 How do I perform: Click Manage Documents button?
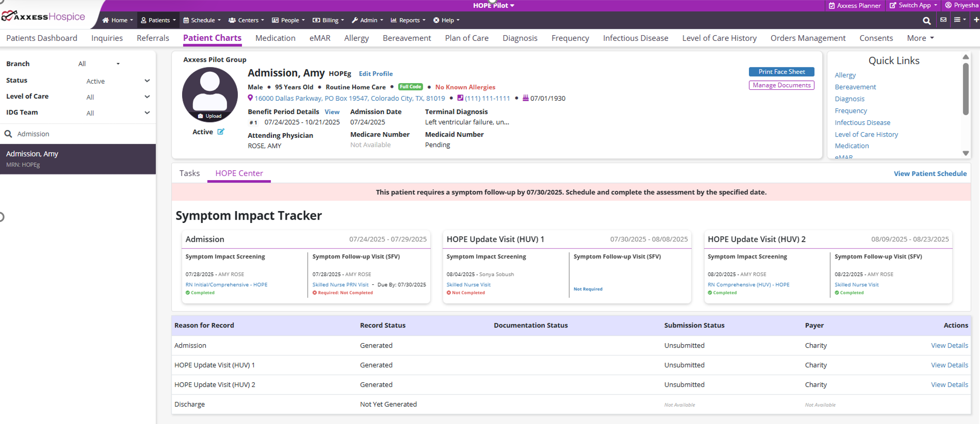[x=782, y=85]
